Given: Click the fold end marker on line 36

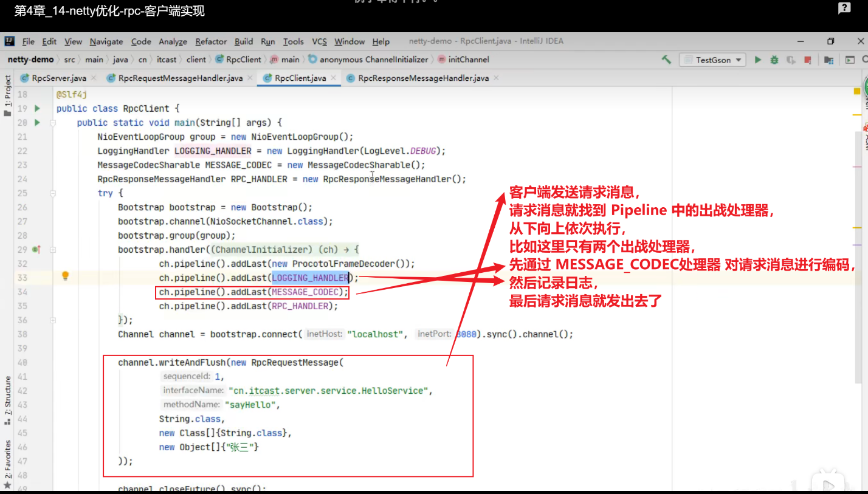Looking at the screenshot, I should (x=53, y=320).
